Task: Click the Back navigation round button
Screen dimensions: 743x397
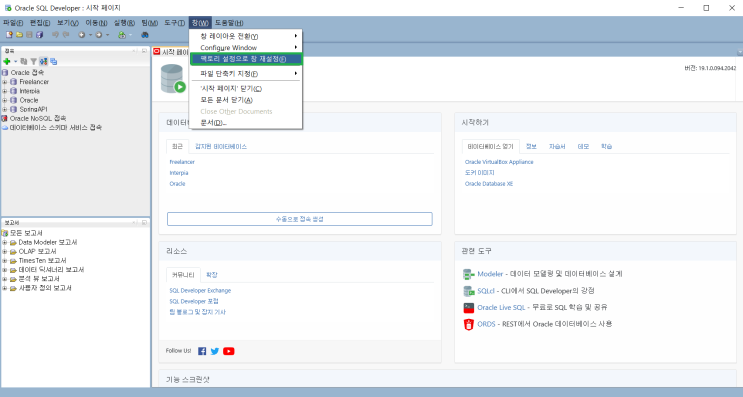Action: click(x=82, y=35)
